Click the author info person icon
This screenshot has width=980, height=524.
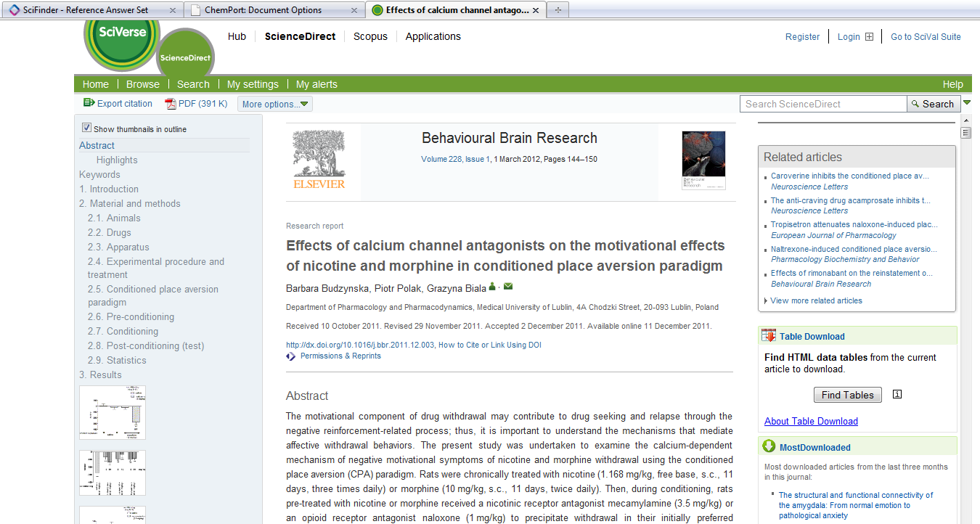click(492, 287)
